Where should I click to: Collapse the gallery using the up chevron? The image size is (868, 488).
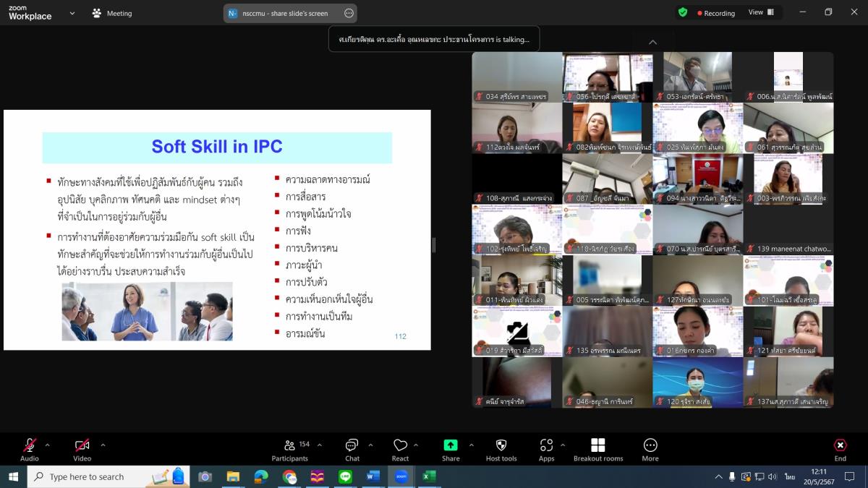click(x=652, y=43)
